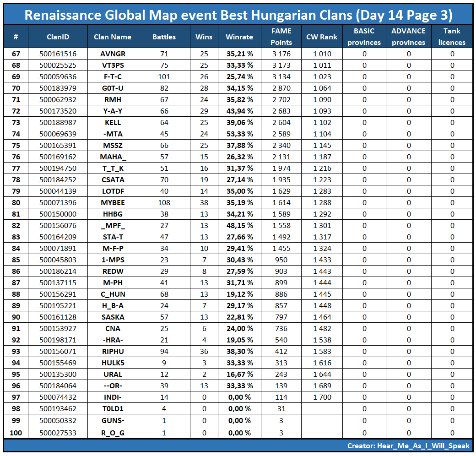
Task: Select clan name 1-MPS
Action: 113,260
